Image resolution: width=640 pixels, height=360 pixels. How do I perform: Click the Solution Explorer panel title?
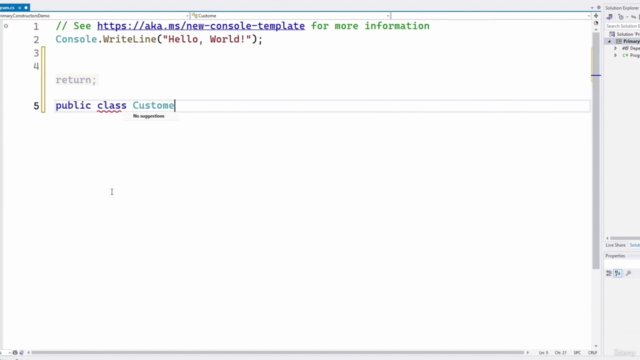tap(622, 8)
